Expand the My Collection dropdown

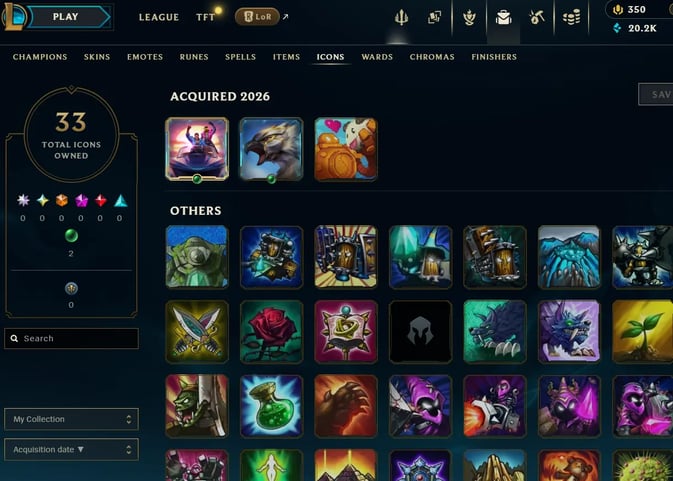(x=71, y=419)
